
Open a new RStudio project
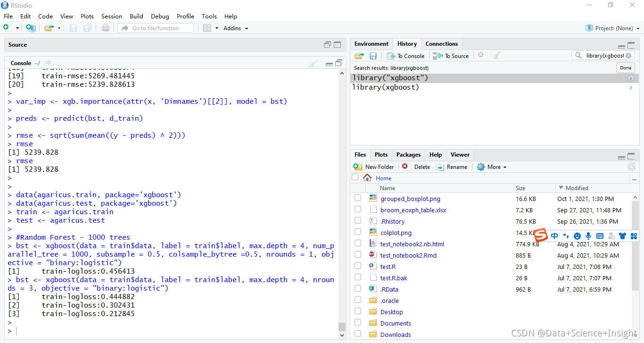pos(30,28)
